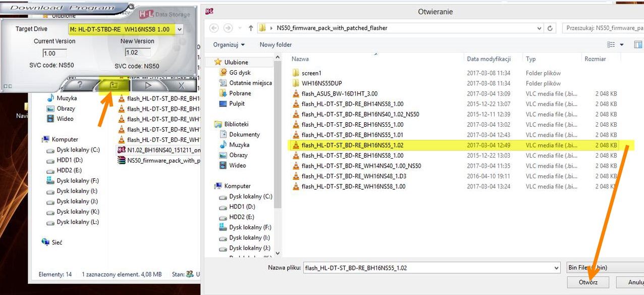The height and width of the screenshot is (295, 644).
Task: Click the N1.02_BH16NS40_151211 file in Explorer window
Action: [159, 150]
